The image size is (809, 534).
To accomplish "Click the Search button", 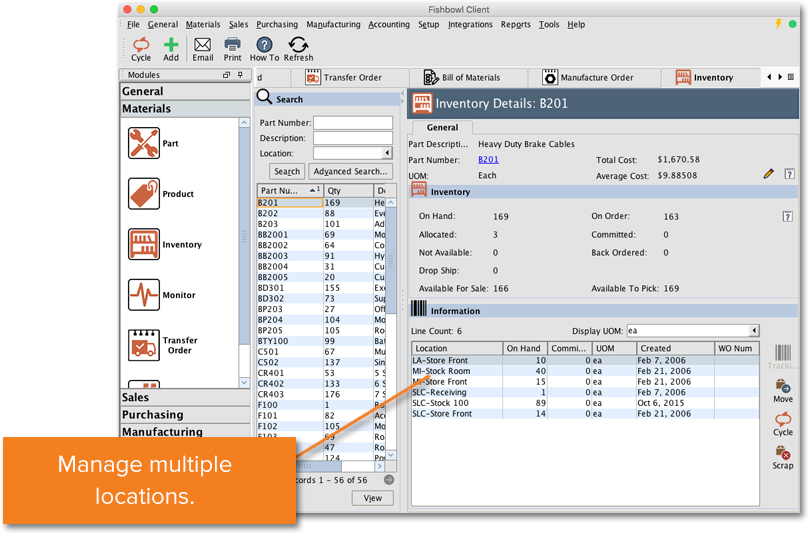I will (x=287, y=171).
